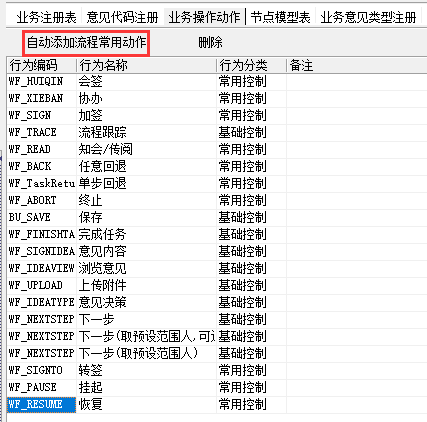Image resolution: width=427 pixels, height=422 pixels.
Task: Select the WF_XIEBAN code cell
Action: pos(41,99)
